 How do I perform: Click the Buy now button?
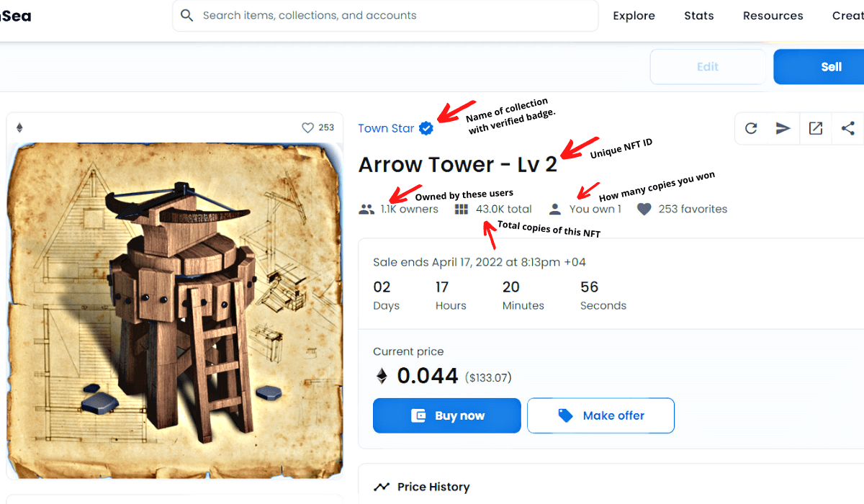tap(446, 415)
